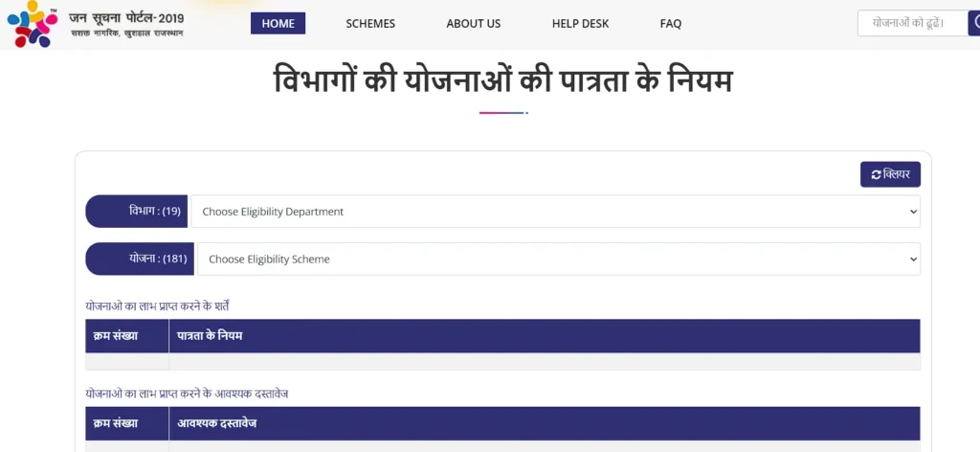Click the आवश्यक दस्तावेज column header
This screenshot has height=452, width=980.
[x=545, y=423]
